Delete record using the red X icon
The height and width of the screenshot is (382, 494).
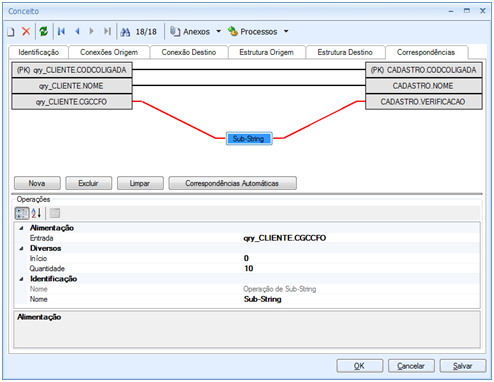[x=26, y=31]
